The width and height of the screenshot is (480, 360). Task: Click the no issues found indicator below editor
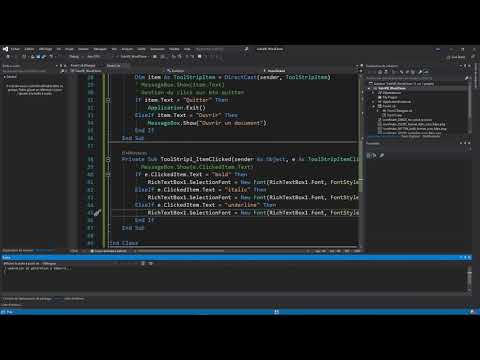click(109, 251)
